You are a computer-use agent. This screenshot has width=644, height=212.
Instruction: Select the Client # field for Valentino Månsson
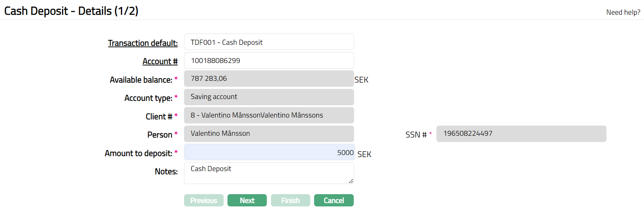(x=269, y=115)
